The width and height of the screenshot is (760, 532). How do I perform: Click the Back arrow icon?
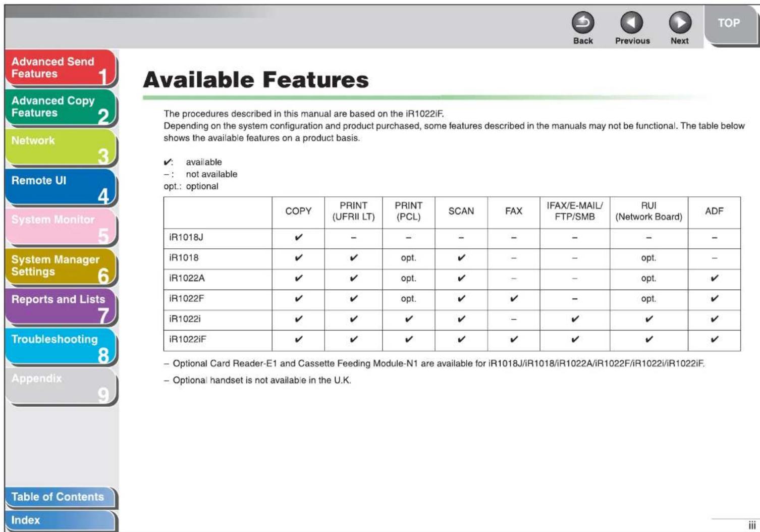click(583, 23)
